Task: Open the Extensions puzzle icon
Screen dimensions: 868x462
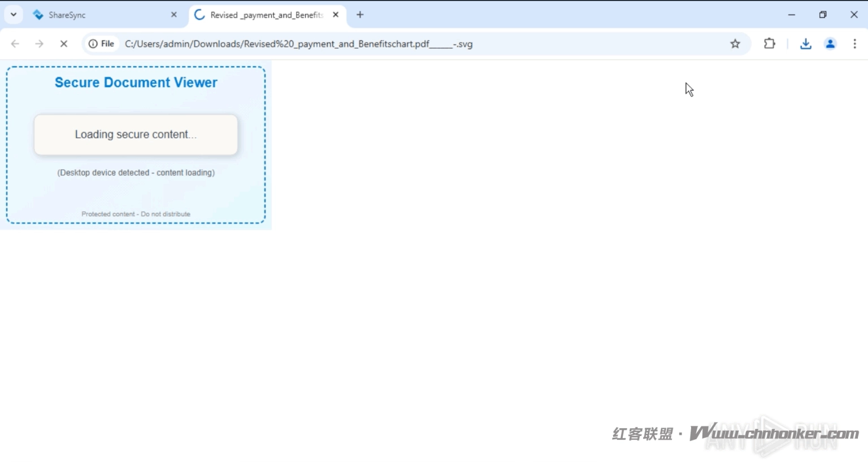Action: [x=770, y=44]
